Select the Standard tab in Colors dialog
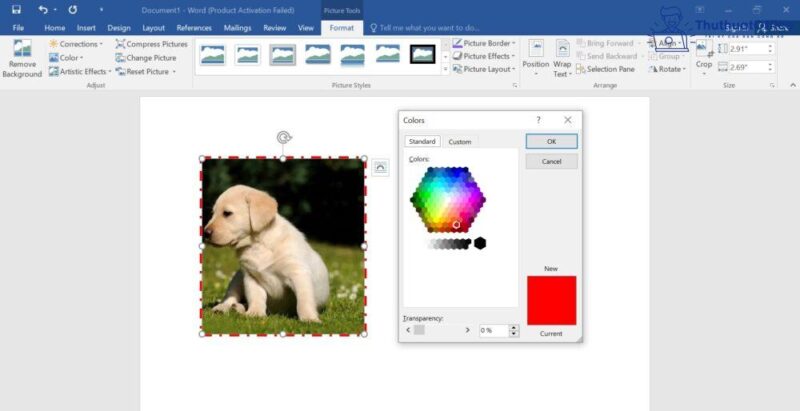 click(422, 141)
